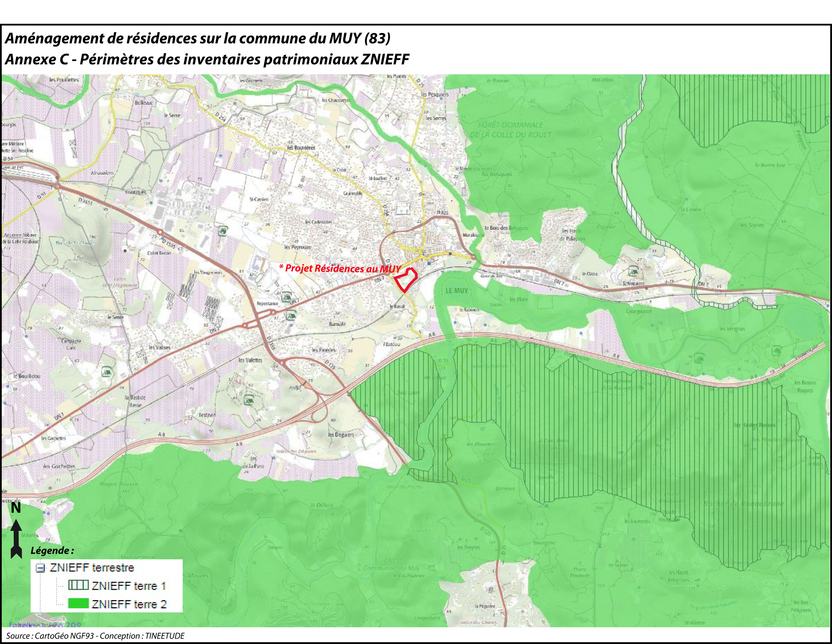Click the black north arrow symbol
The image size is (832, 644).
[x=16, y=539]
